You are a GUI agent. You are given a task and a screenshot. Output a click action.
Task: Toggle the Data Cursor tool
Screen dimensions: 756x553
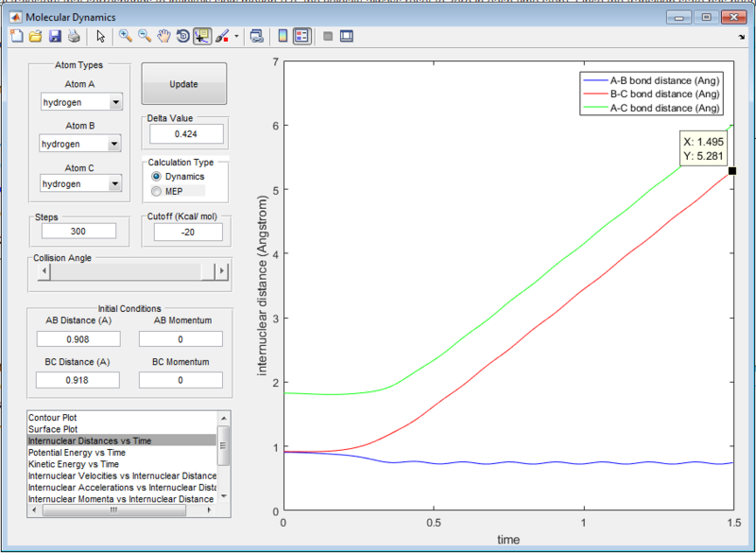point(202,36)
